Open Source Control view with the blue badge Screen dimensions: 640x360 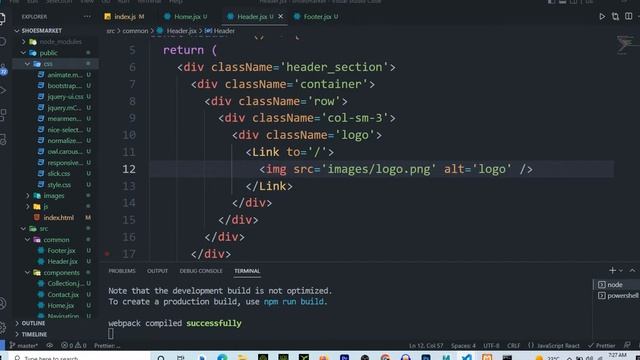(3, 69)
